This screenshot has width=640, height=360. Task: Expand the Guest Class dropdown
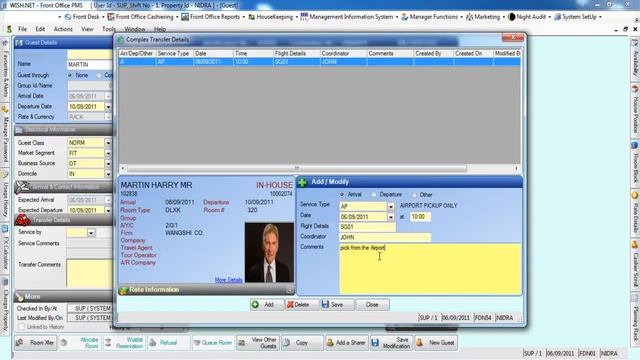pos(108,143)
